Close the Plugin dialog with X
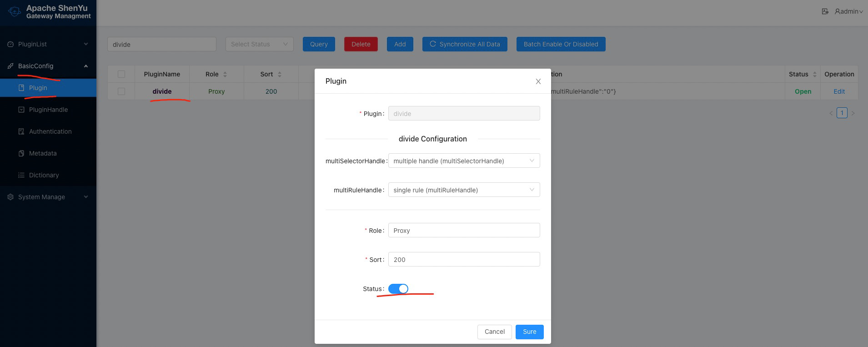 tap(538, 81)
